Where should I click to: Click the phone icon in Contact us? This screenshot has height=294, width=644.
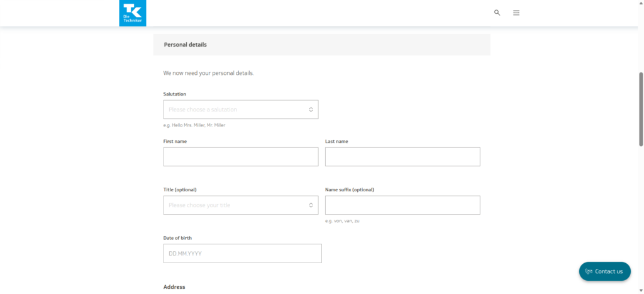tap(588, 271)
